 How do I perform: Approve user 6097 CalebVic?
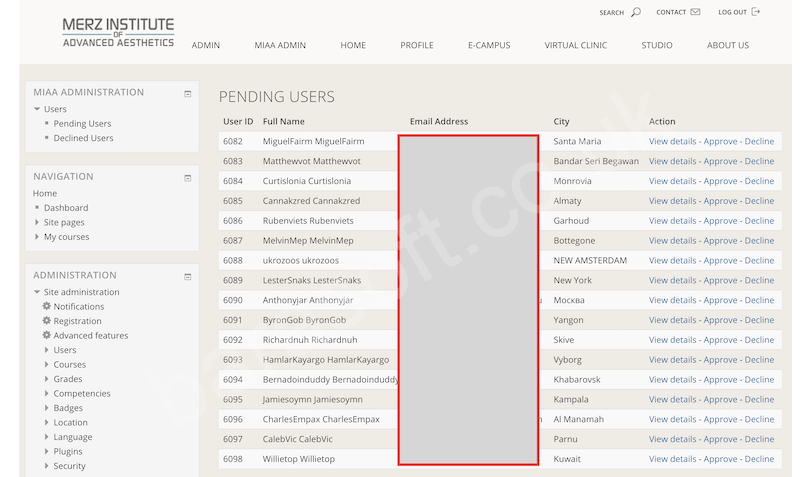pos(720,439)
